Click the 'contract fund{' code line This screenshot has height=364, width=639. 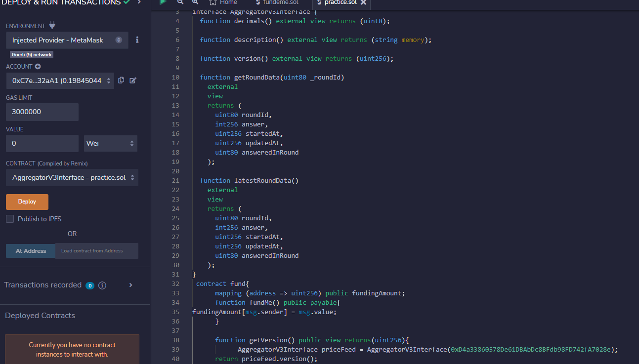222,283
